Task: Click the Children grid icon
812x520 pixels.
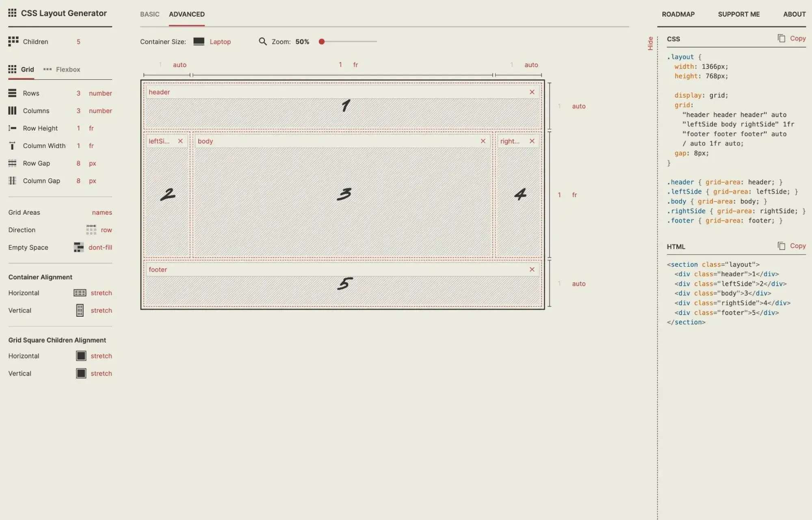Action: (13, 41)
